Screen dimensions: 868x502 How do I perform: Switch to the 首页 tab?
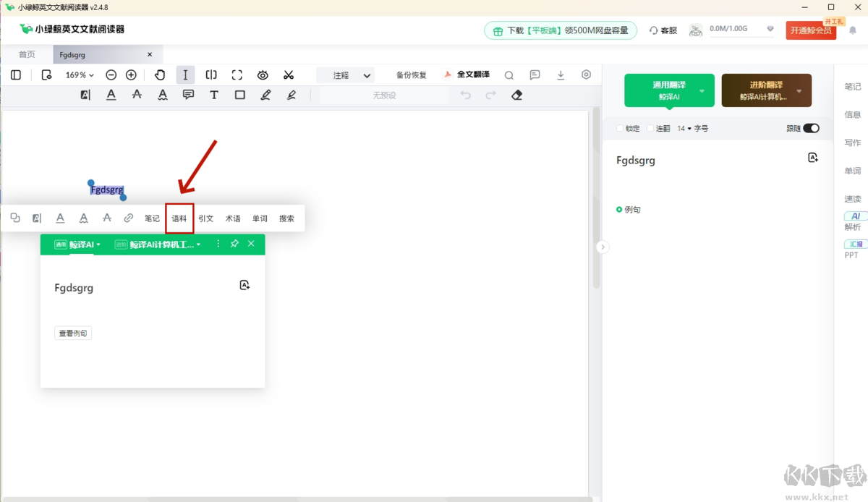[x=27, y=55]
